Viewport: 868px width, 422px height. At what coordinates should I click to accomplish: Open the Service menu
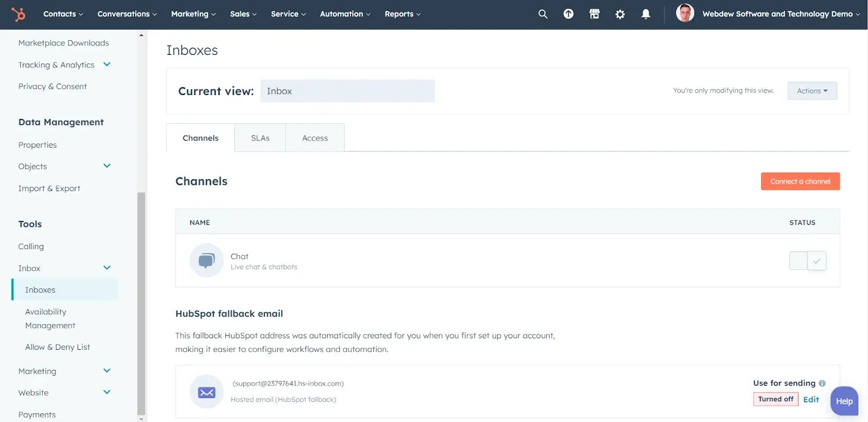288,14
